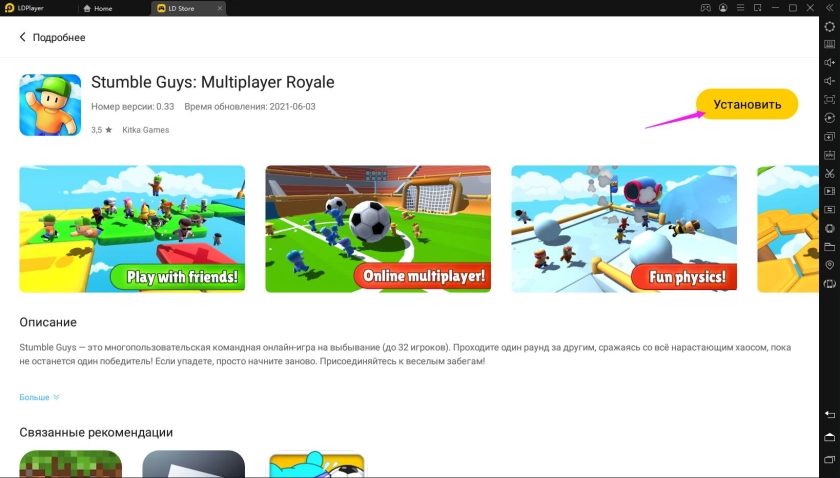Image resolution: width=840 pixels, height=478 pixels.
Task: Click virtual GPS location pin icon
Action: coord(829,265)
